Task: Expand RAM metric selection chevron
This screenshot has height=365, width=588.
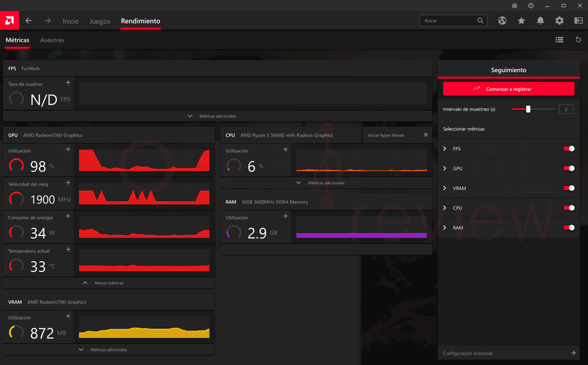Action: tap(445, 228)
